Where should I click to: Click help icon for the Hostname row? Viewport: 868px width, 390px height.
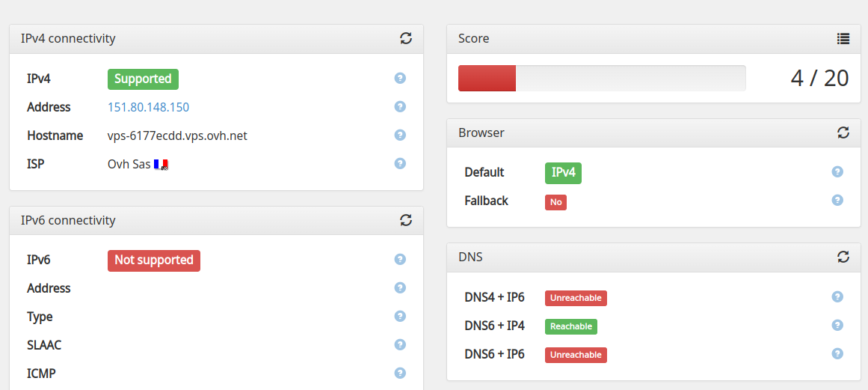(400, 135)
